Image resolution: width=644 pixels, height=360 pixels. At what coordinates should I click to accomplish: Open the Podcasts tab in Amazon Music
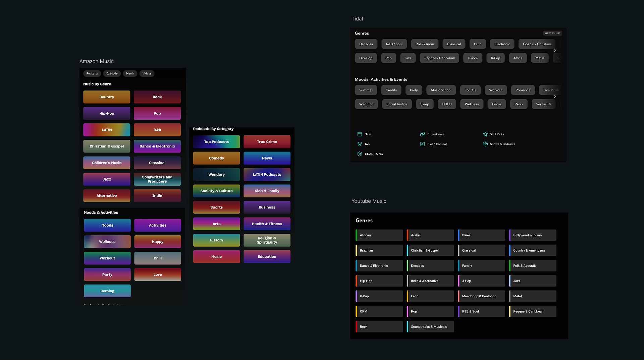[x=92, y=73]
